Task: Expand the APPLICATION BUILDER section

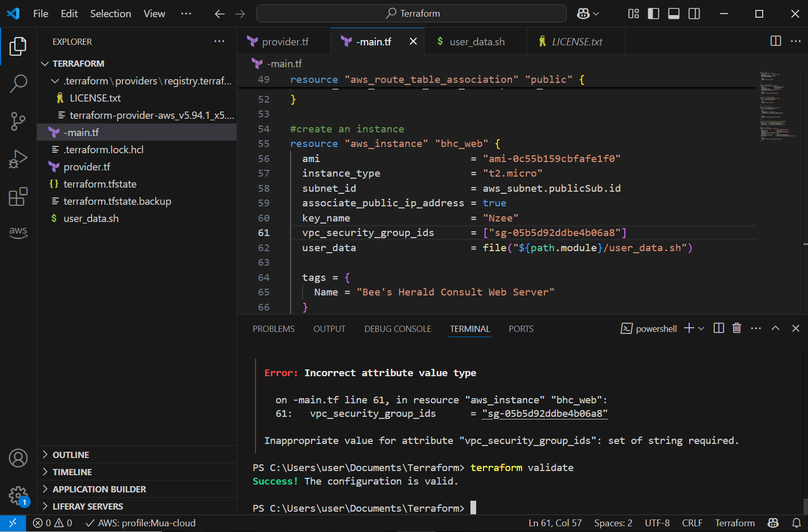Action: click(x=137, y=489)
